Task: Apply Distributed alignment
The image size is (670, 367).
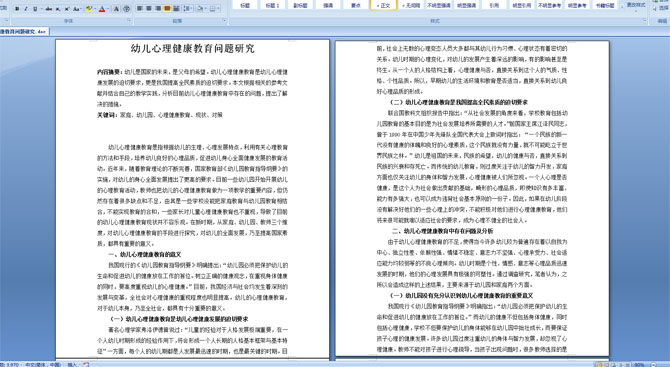Action: (x=176, y=9)
